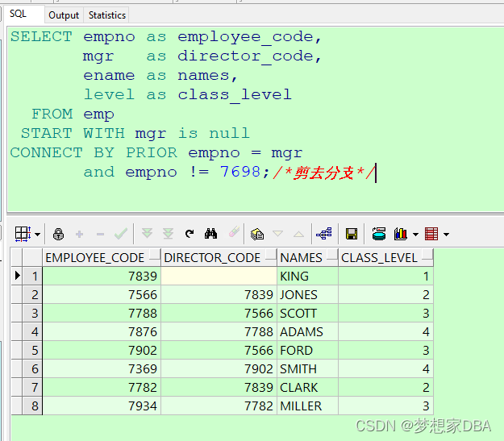Expand the red table view dropdown arrow
This screenshot has height=441, width=504.
tap(446, 235)
